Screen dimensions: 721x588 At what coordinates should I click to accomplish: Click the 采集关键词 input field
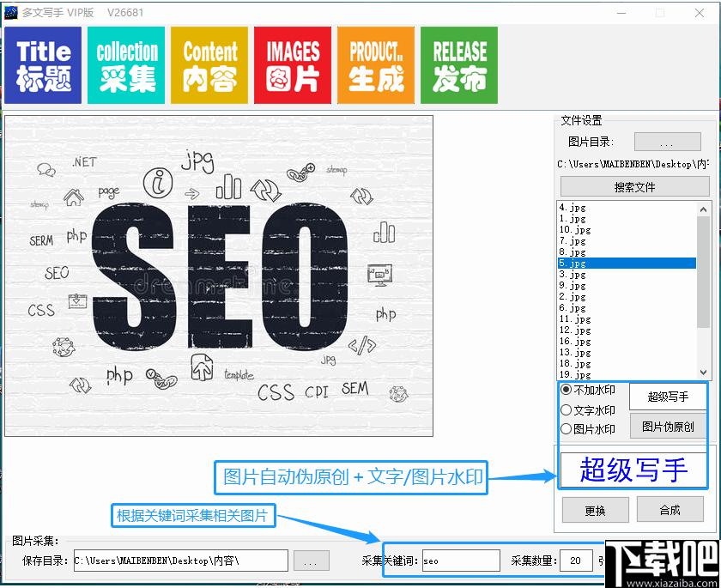(x=461, y=561)
